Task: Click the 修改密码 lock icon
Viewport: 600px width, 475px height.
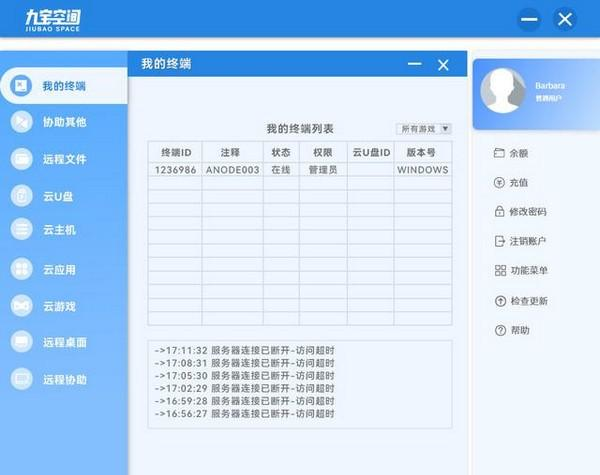Action: point(499,211)
